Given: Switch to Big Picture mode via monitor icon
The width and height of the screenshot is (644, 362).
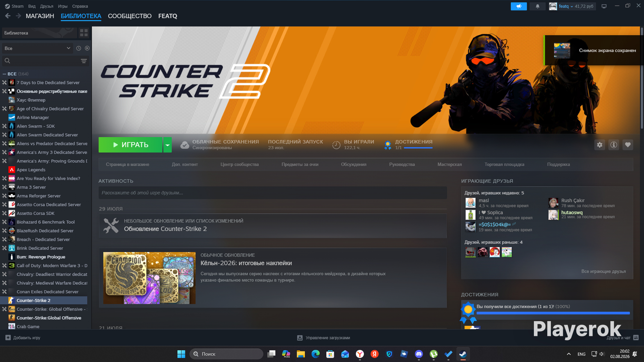Looking at the screenshot, I should click(x=604, y=6).
